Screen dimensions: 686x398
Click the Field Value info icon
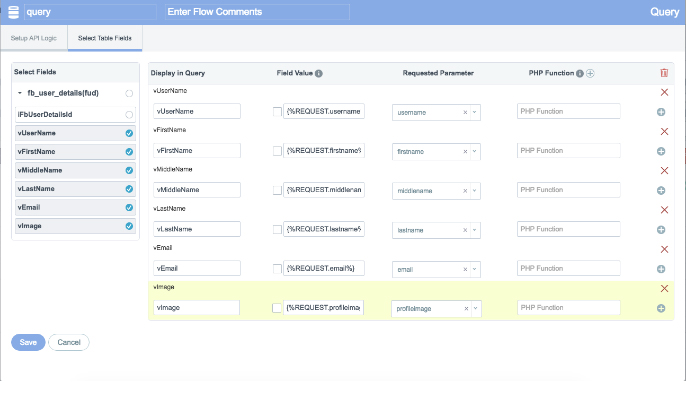(x=318, y=73)
